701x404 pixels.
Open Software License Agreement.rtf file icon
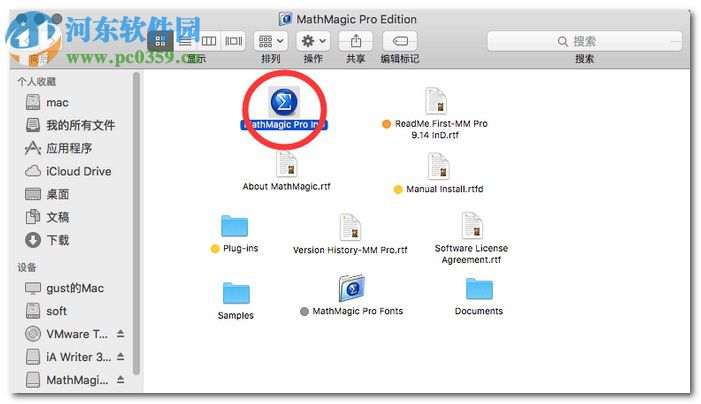472,226
